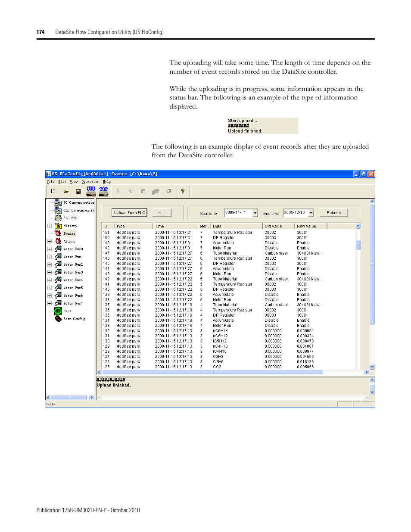Sort by the Old Value column header
Screen dimensions: 411x532
point(278,226)
